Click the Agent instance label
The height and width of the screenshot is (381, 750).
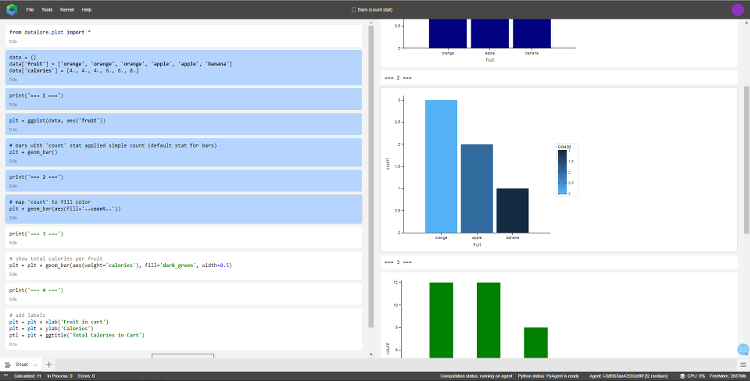tap(628, 376)
